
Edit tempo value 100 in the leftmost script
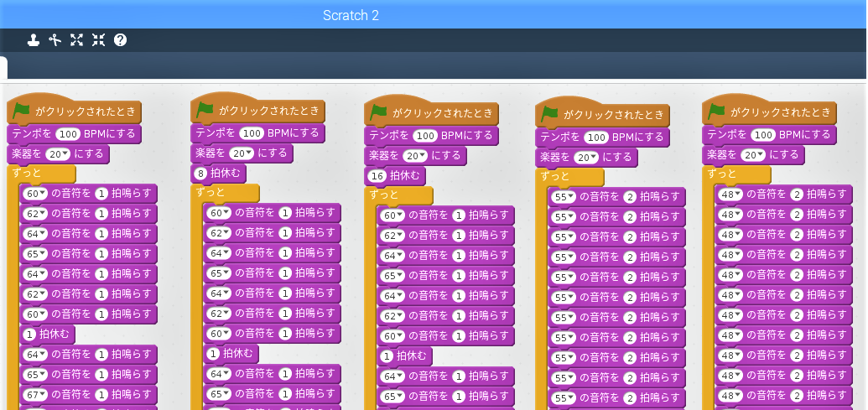pos(68,134)
